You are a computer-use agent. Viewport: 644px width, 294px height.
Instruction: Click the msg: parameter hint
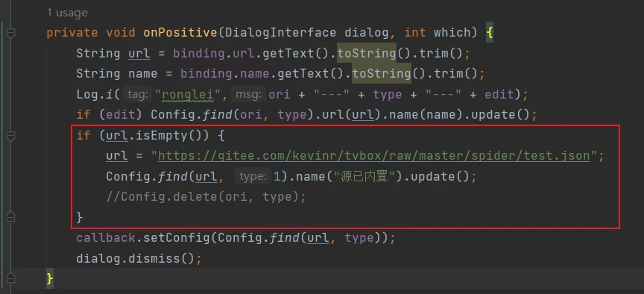[247, 95]
